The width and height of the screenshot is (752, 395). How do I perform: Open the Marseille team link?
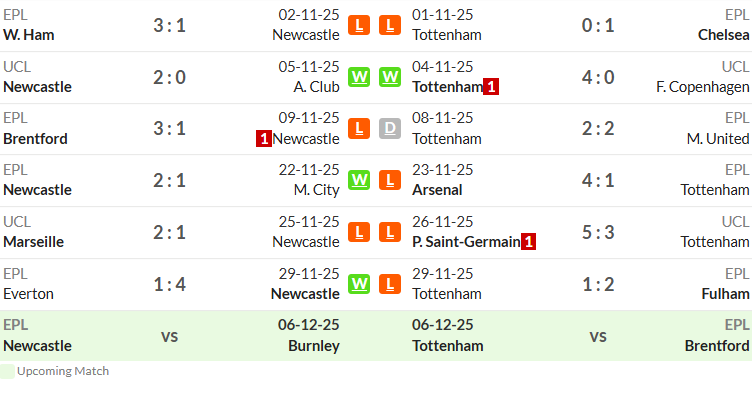point(34,242)
